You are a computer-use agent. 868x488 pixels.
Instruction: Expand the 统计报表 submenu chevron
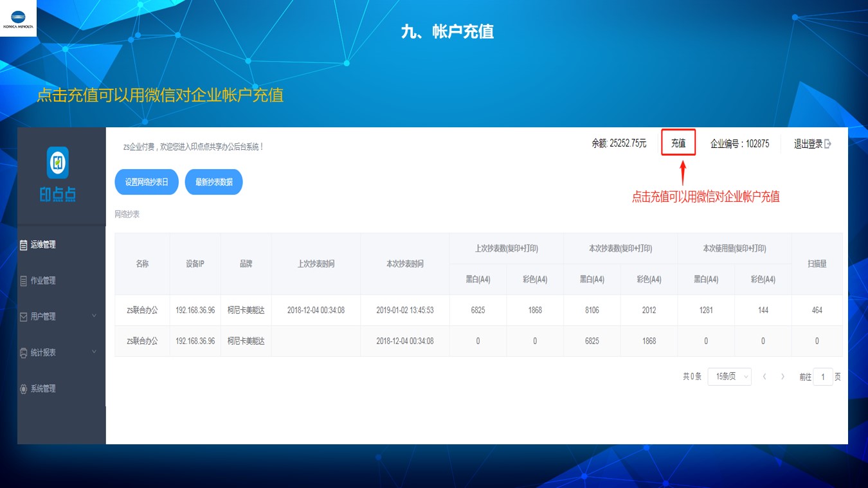pyautogui.click(x=95, y=352)
